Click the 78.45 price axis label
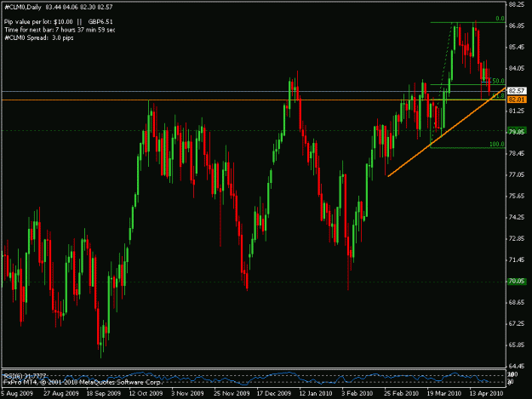 coord(517,154)
